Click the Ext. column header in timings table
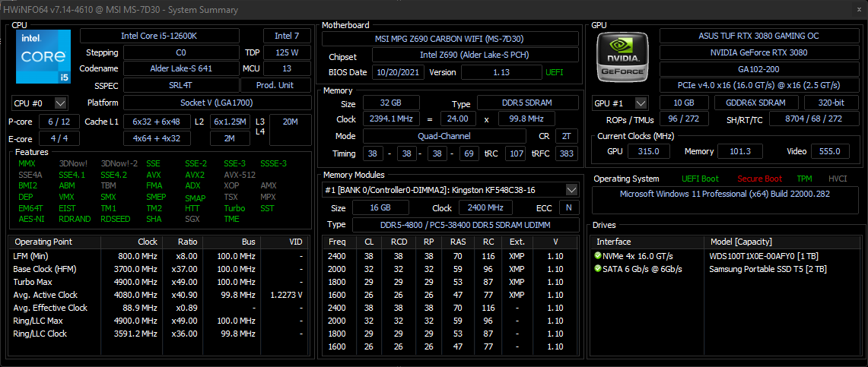 click(517, 242)
